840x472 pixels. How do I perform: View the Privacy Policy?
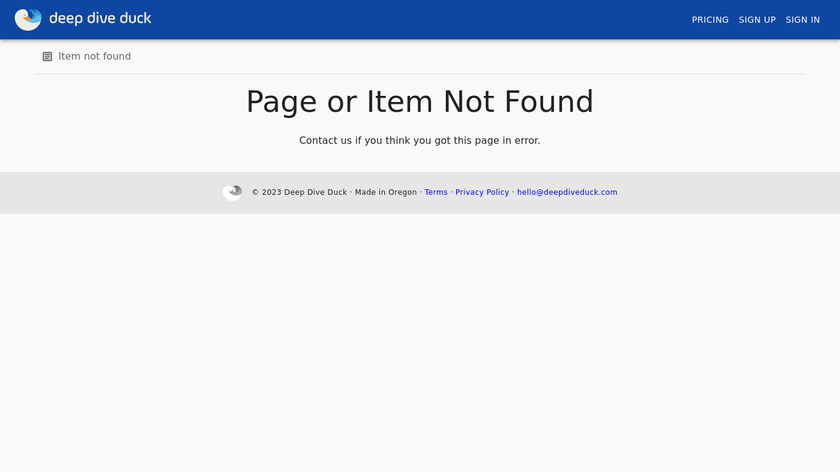(x=482, y=192)
